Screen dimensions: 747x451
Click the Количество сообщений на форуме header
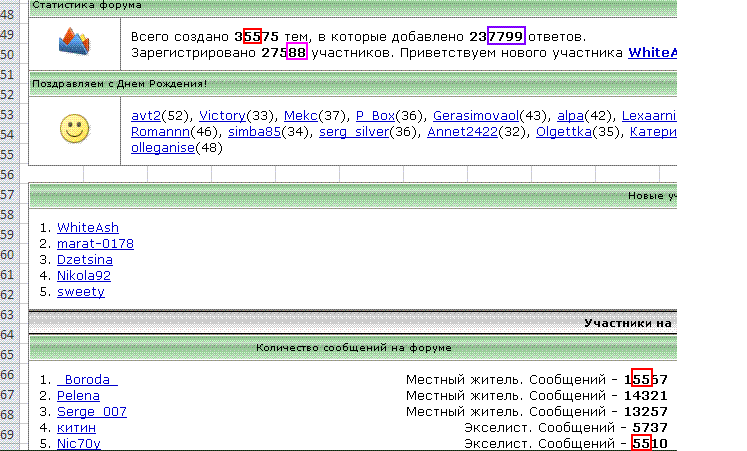[353, 348]
